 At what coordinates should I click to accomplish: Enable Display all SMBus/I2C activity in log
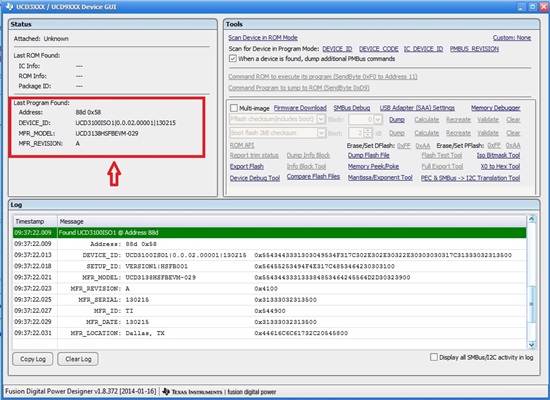434,357
